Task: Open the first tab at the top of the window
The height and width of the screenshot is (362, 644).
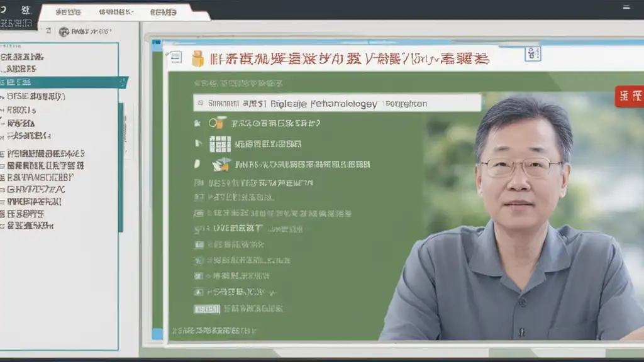Action: tap(68, 13)
